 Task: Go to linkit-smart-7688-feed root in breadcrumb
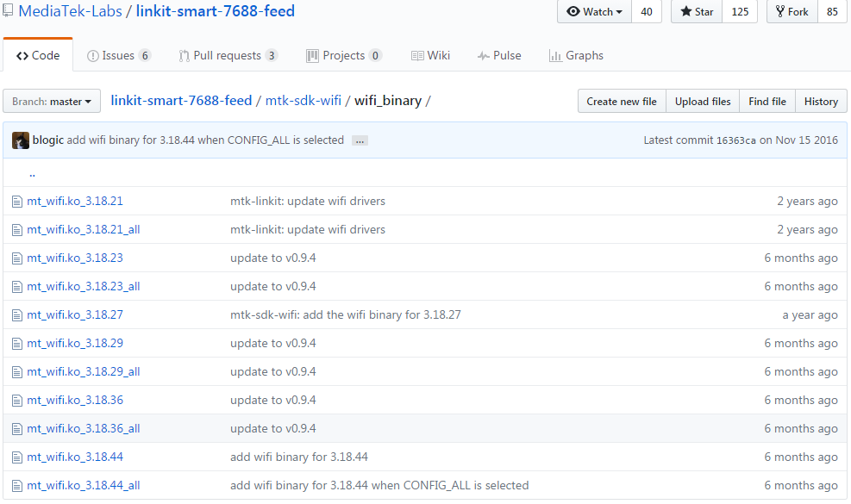tap(181, 101)
